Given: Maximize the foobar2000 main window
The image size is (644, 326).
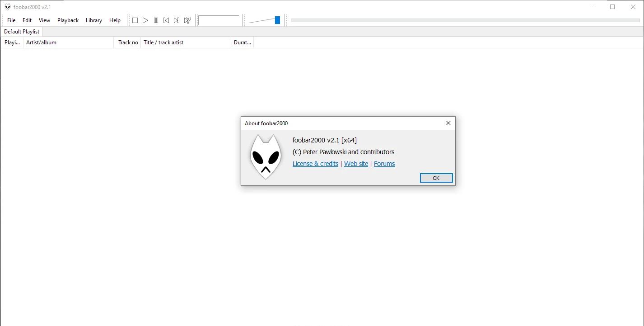Looking at the screenshot, I should 612,7.
